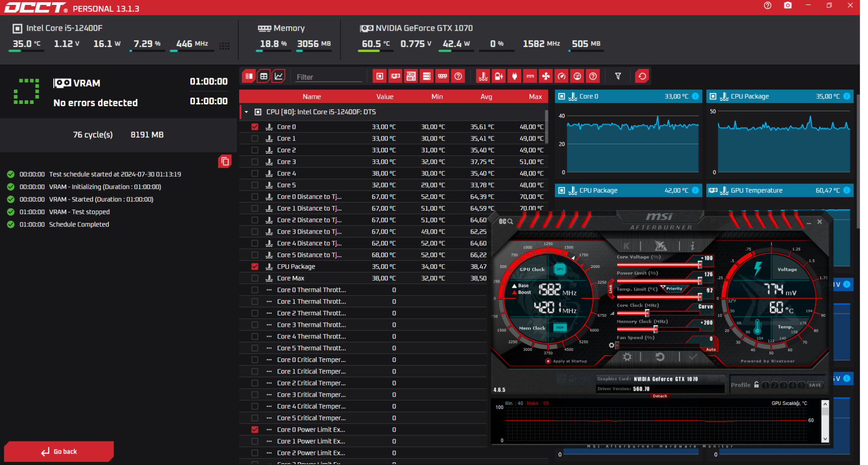868x465 pixels.
Task: Check the Core 3 sensor checkbox
Action: click(x=255, y=162)
